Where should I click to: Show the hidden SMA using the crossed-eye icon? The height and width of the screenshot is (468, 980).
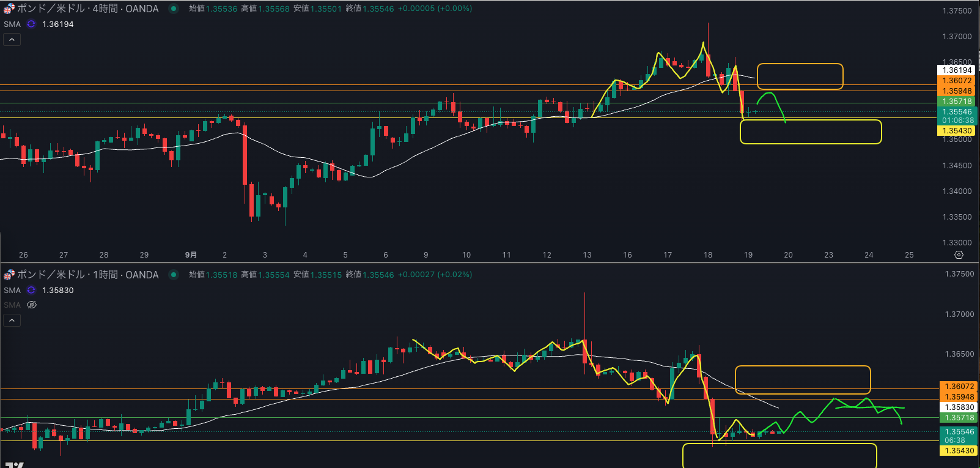point(32,305)
